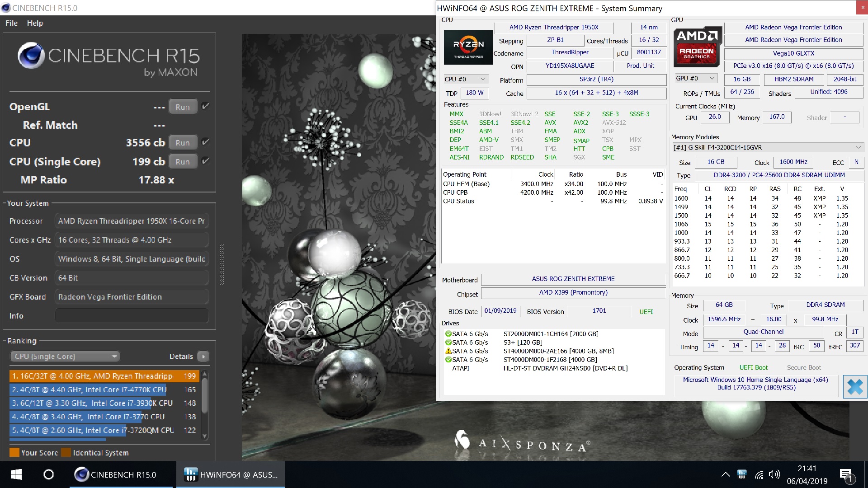Click the ASUS ROG ZENITH EXTREME motherboard field

point(573,279)
